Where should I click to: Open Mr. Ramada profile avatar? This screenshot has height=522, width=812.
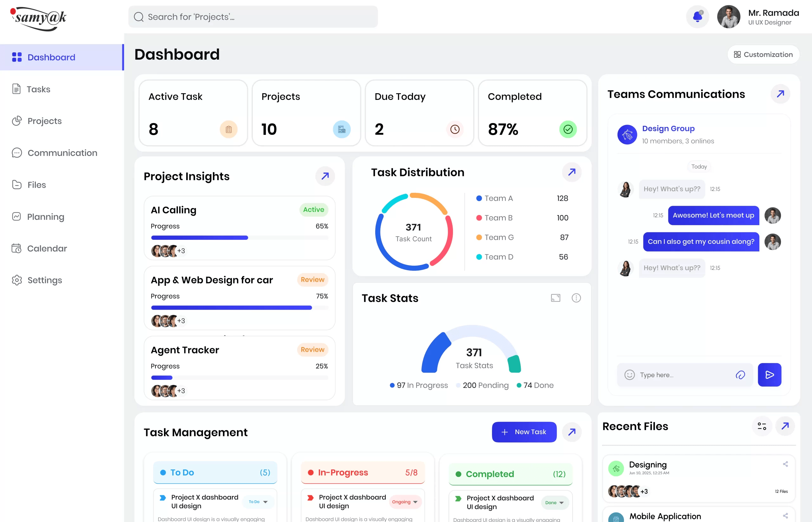click(728, 16)
